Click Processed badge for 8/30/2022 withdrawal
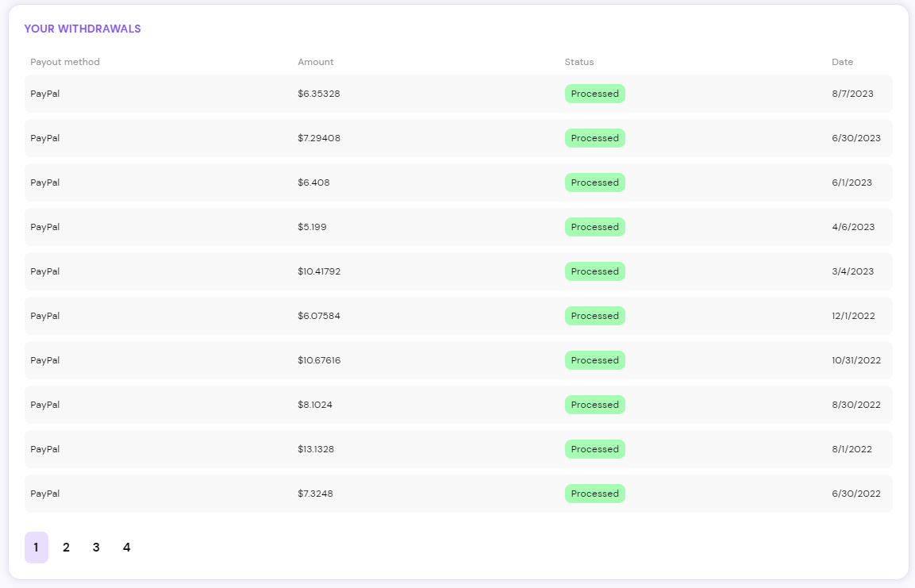915x588 pixels. coord(594,404)
